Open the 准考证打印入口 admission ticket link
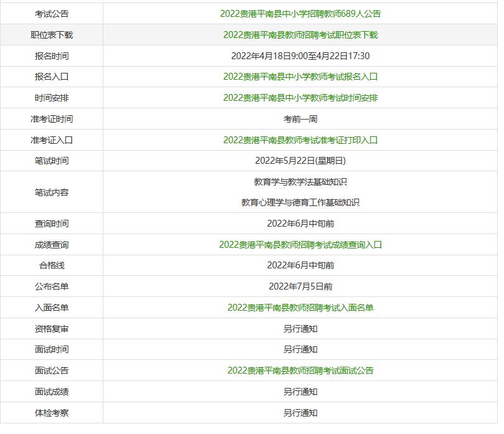Screen dimensions: 504x434 (302, 139)
